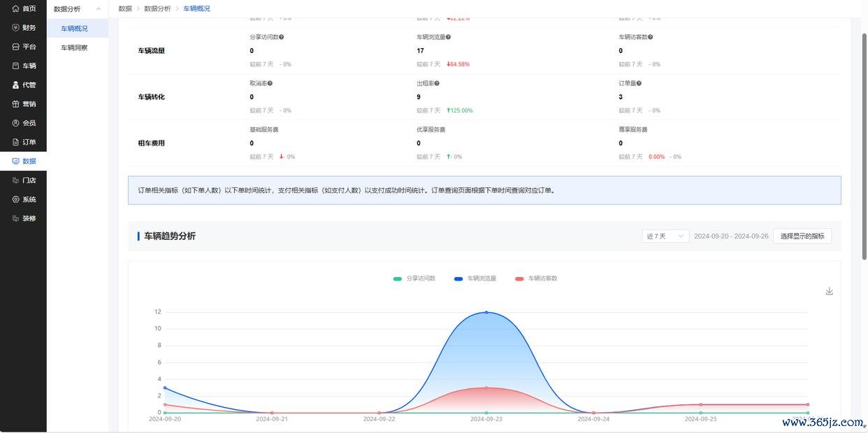The image size is (868, 433).
Task: Show help tooltip icon for 车辆访客数 metric
Action: point(651,37)
